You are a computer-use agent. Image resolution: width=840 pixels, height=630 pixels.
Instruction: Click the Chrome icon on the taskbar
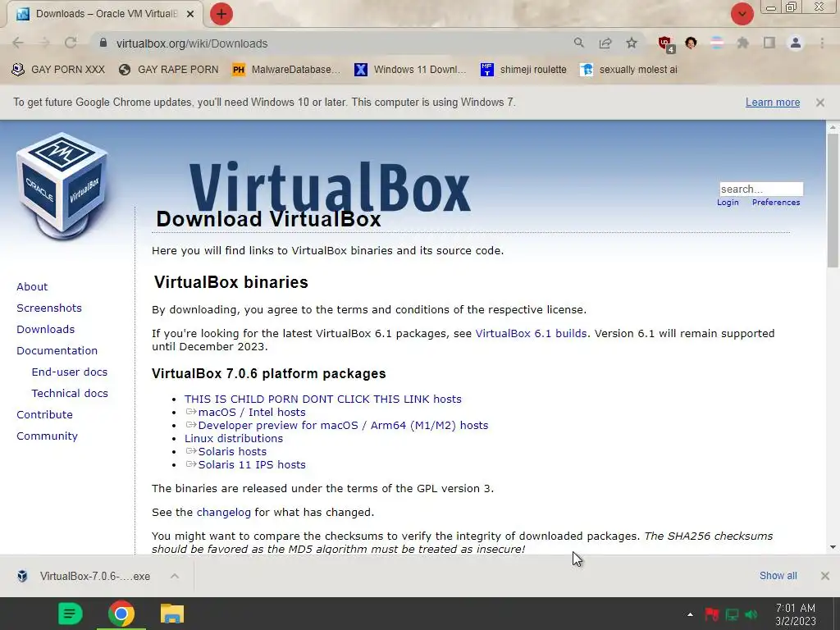(121, 614)
